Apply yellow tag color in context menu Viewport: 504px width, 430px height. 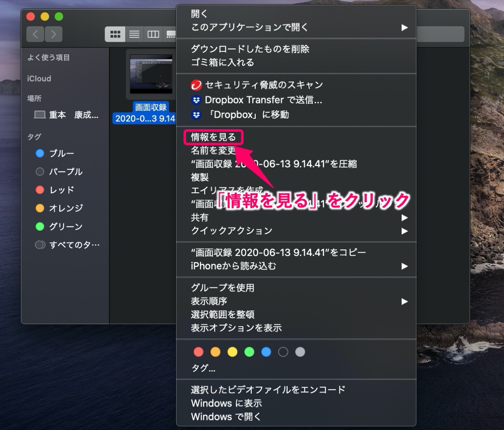pos(232,352)
